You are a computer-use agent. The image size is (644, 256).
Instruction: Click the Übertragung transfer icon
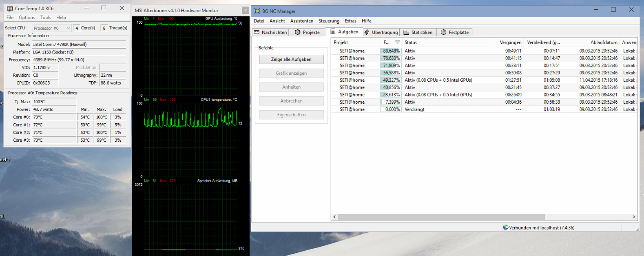coord(367,32)
